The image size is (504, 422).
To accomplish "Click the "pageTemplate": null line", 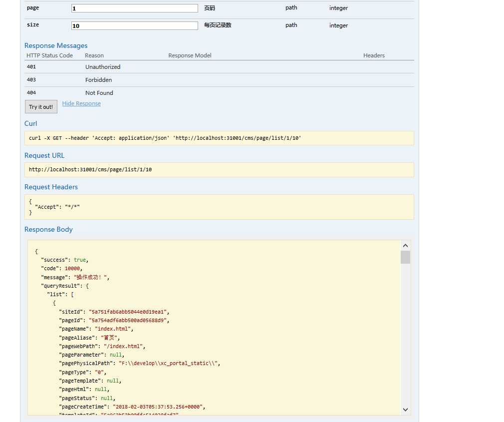I will (90, 381).
